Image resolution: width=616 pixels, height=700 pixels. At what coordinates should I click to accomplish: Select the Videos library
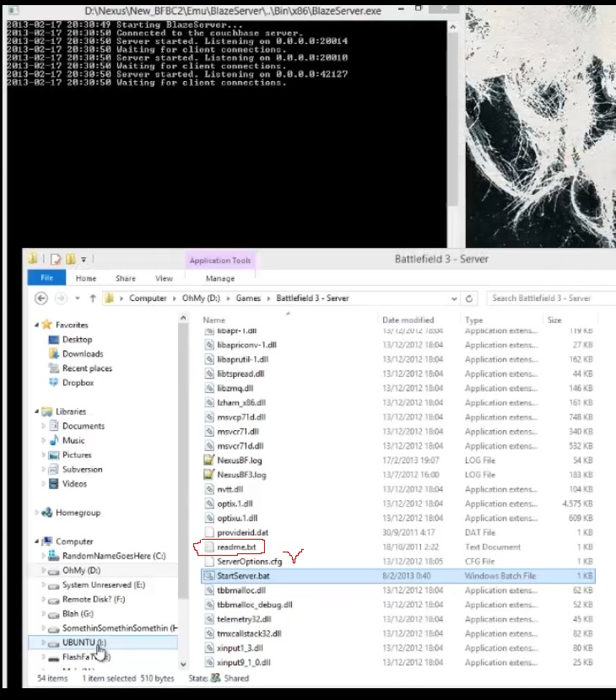pos(74,484)
